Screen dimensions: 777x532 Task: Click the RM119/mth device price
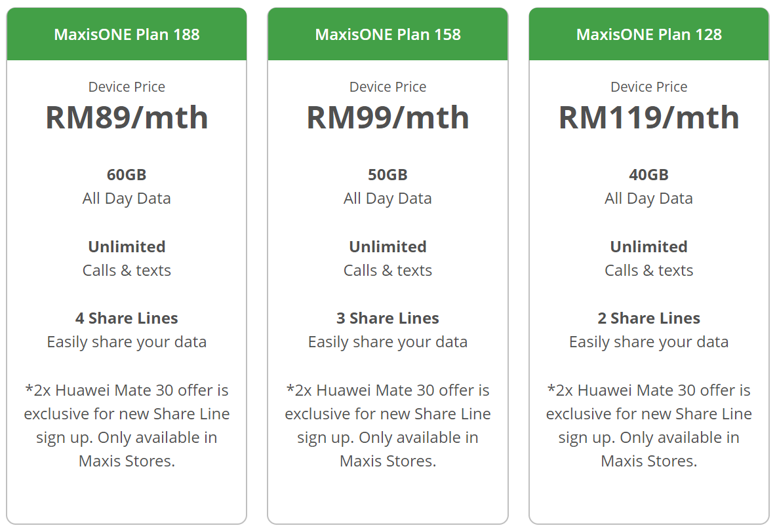pyautogui.click(x=648, y=117)
